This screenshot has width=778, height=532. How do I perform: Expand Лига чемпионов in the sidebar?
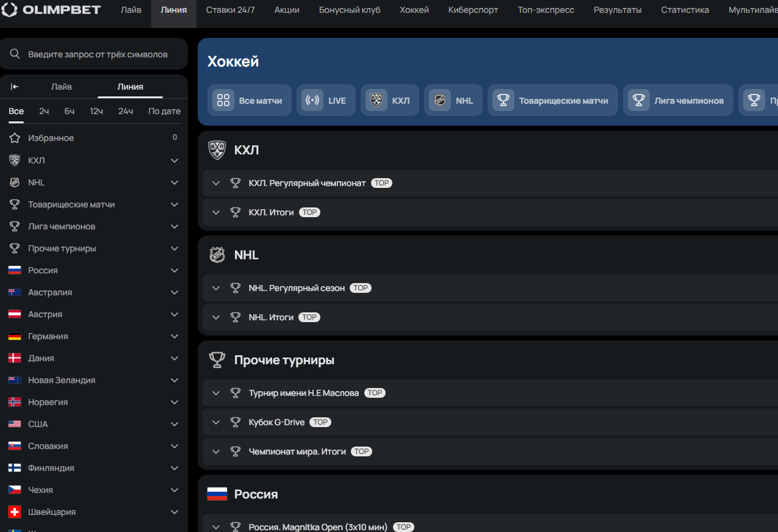click(x=175, y=226)
